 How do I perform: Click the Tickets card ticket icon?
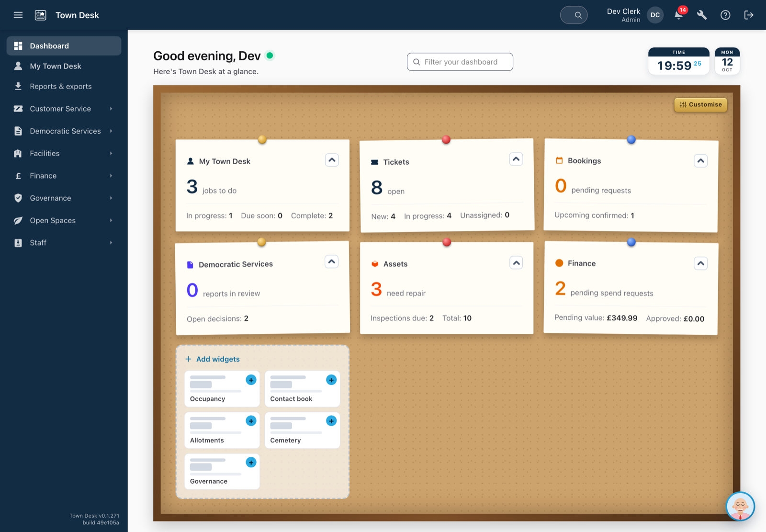375,162
